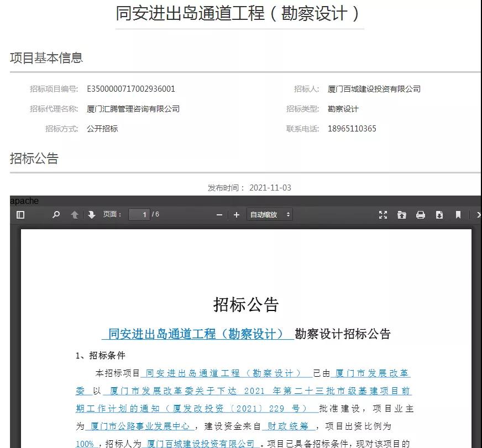Download the PDF document
This screenshot has width=482, height=448.
439,215
